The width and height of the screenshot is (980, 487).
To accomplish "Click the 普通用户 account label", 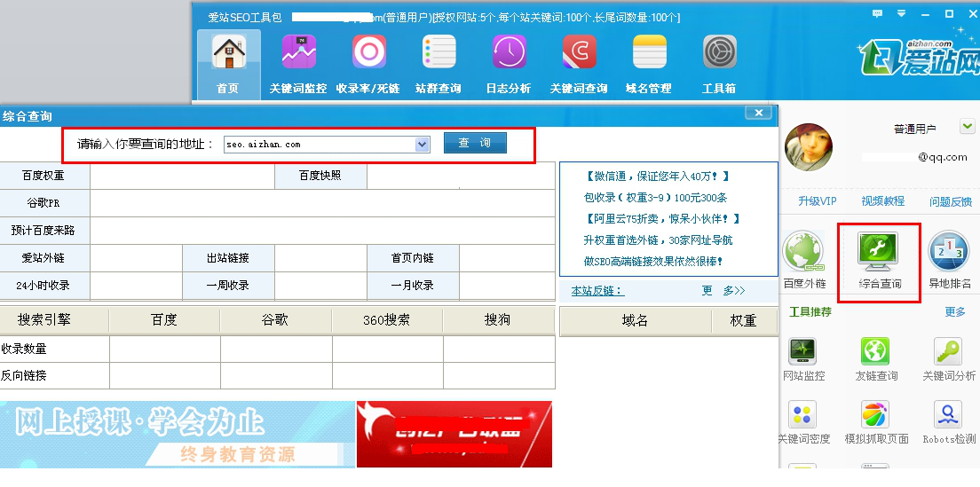I will point(915,130).
